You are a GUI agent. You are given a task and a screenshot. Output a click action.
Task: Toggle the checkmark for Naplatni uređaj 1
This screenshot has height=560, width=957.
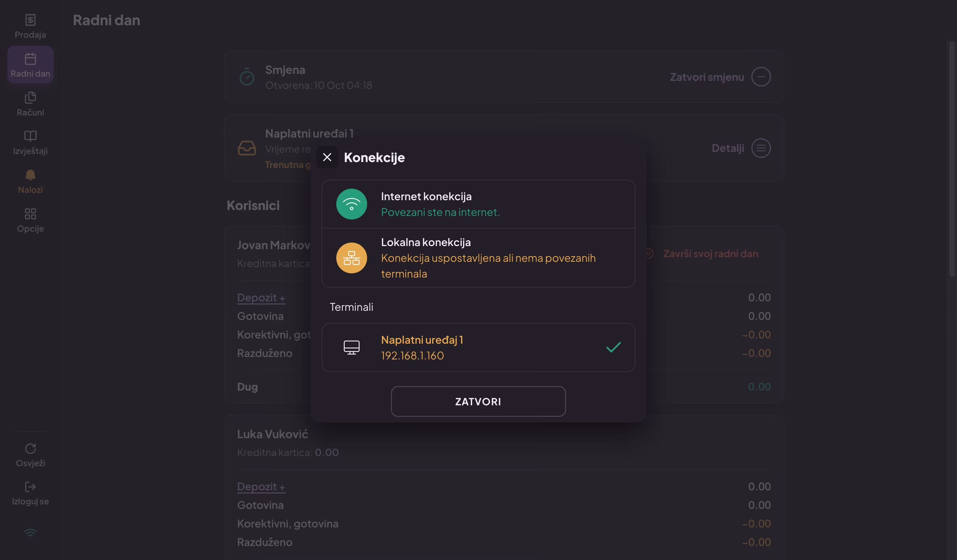tap(613, 347)
